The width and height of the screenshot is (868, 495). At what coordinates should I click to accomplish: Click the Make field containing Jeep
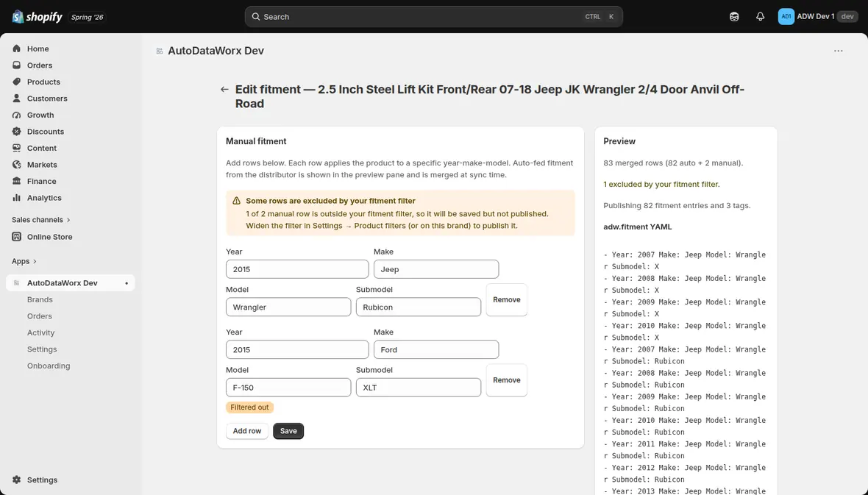(x=436, y=269)
